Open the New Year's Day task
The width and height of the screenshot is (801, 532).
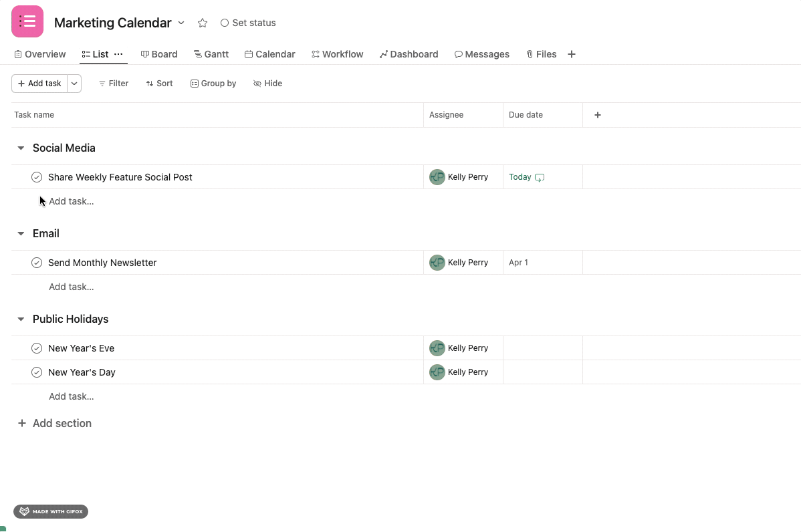[82, 372]
